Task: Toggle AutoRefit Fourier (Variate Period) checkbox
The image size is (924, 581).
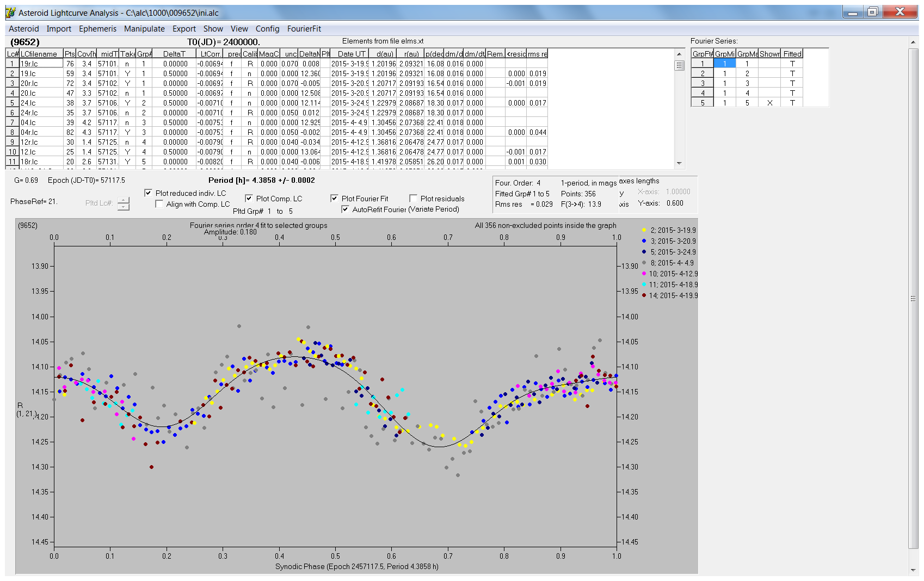Action: [345, 209]
